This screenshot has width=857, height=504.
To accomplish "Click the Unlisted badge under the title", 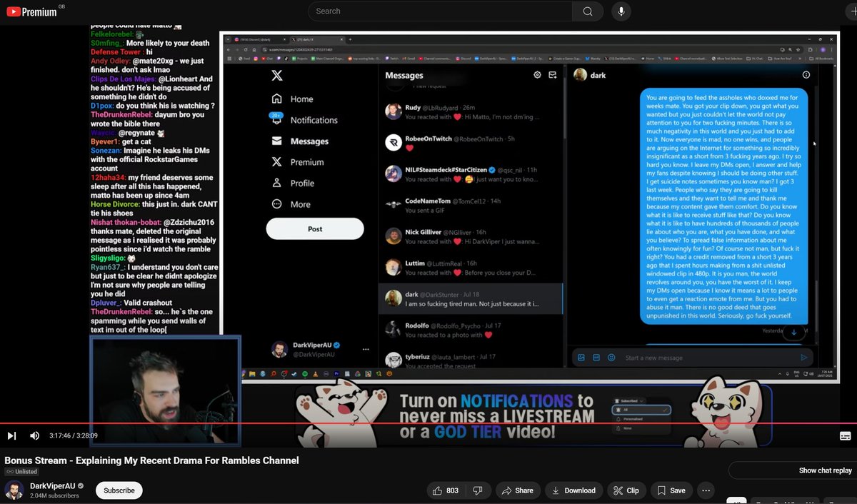I will pos(21,472).
